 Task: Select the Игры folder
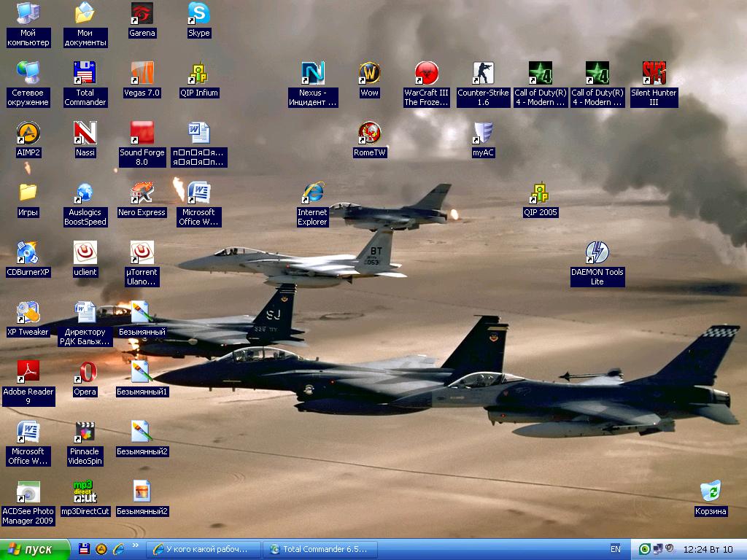(x=28, y=193)
